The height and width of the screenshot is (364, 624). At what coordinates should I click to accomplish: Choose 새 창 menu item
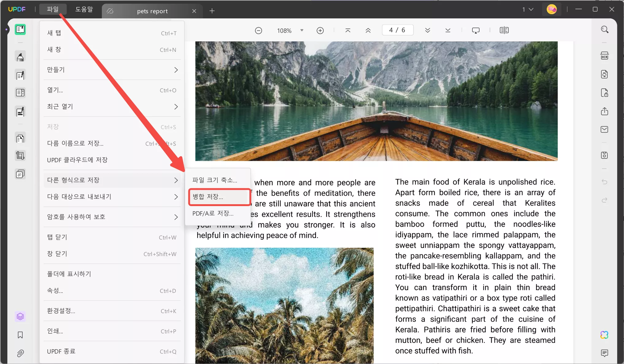point(112,50)
